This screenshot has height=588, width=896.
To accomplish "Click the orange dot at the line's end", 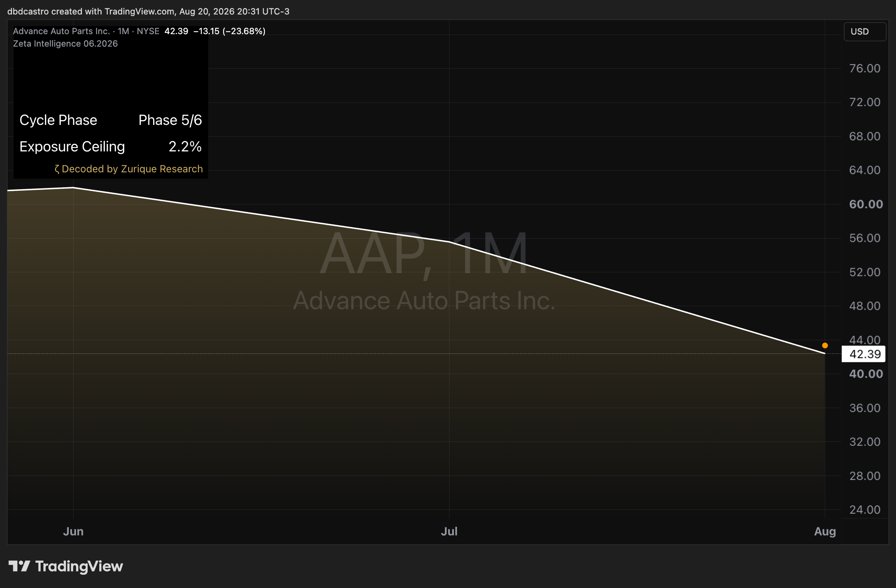I will pos(825,345).
